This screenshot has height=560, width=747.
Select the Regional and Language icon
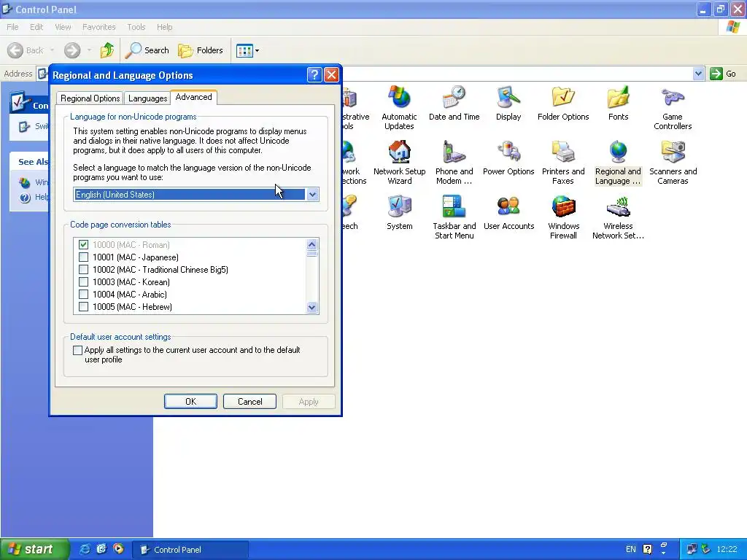click(618, 162)
